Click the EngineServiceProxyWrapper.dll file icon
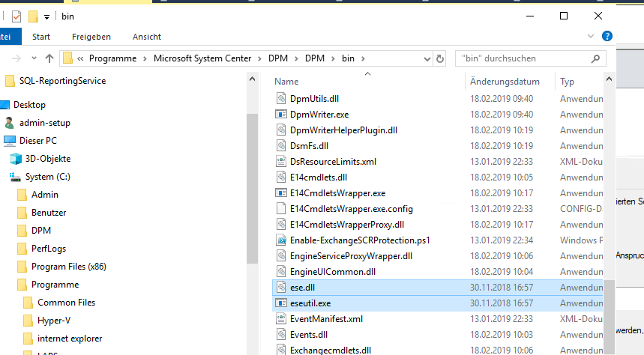This screenshot has height=355, width=644. coord(281,255)
